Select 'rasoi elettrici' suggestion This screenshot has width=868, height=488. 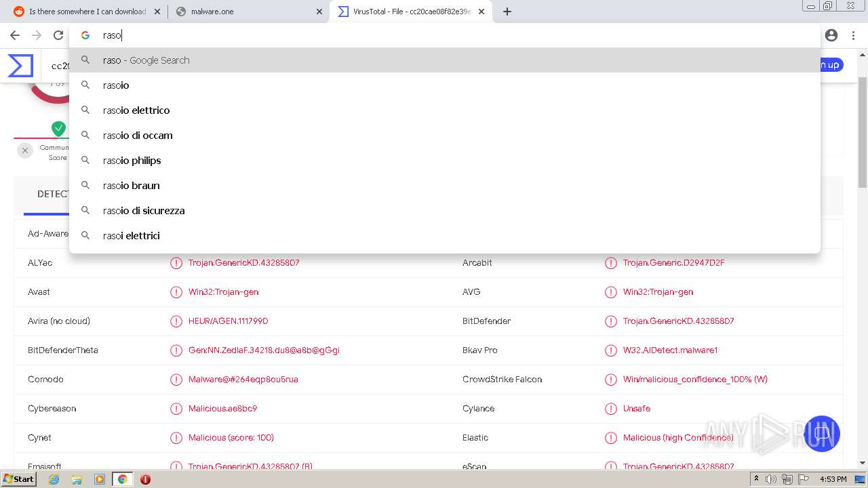(x=445, y=236)
